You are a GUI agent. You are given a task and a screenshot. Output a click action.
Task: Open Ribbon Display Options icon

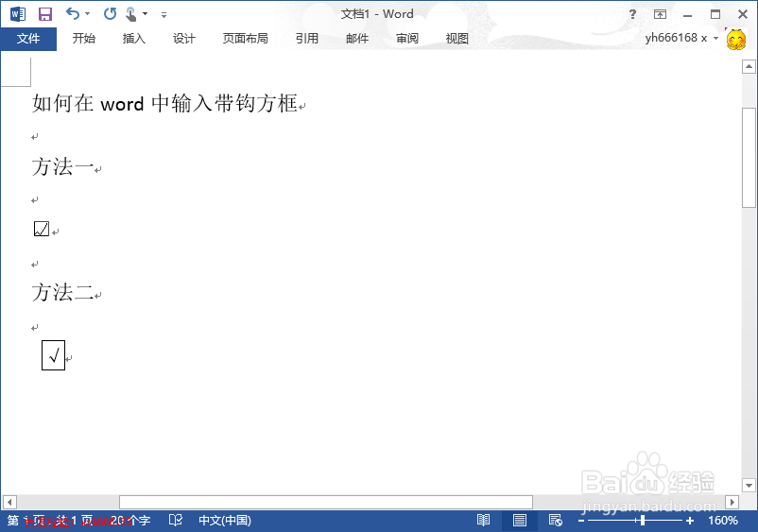[x=660, y=14]
